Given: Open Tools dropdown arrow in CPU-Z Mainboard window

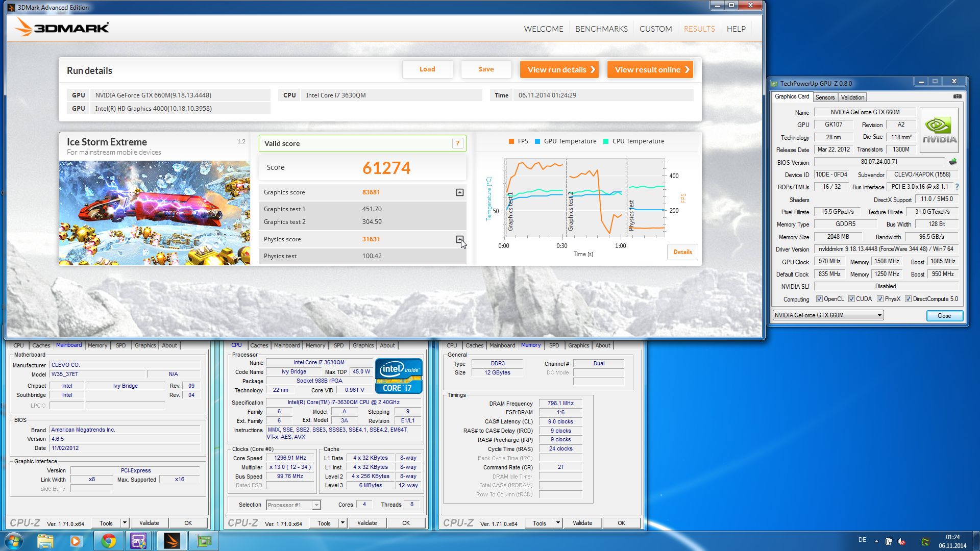Looking at the screenshot, I should click(x=125, y=523).
